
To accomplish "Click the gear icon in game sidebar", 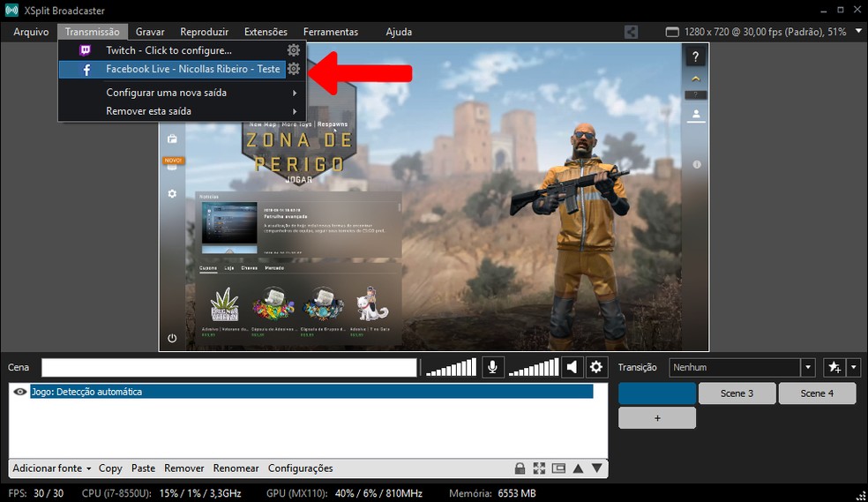I will click(x=172, y=194).
